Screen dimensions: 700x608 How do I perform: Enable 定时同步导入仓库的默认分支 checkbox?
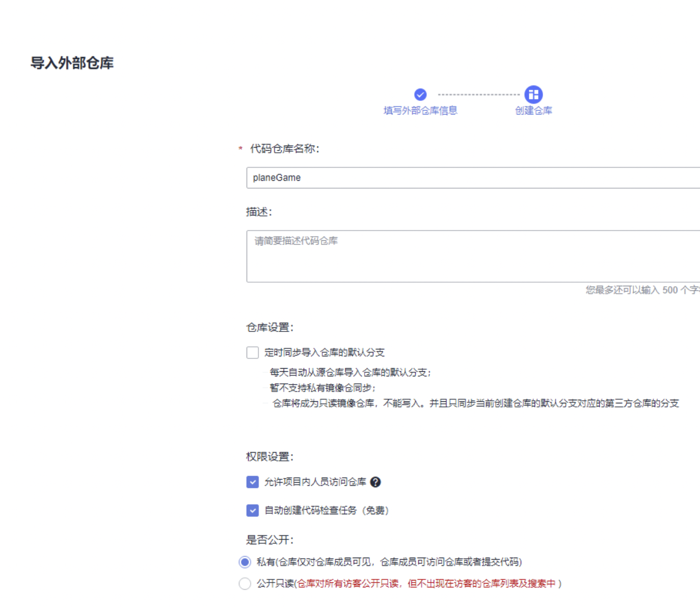tap(253, 352)
